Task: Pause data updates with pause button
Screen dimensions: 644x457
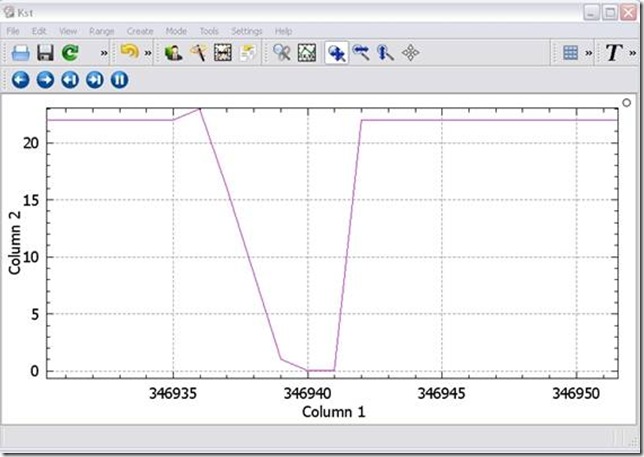Action: [119, 79]
